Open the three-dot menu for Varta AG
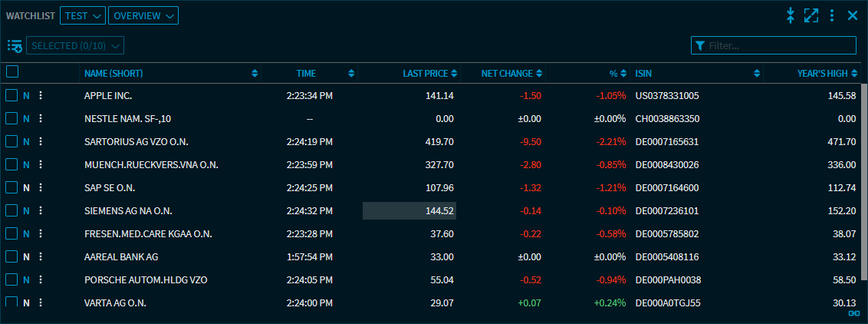Image resolution: width=868 pixels, height=324 pixels. click(41, 303)
